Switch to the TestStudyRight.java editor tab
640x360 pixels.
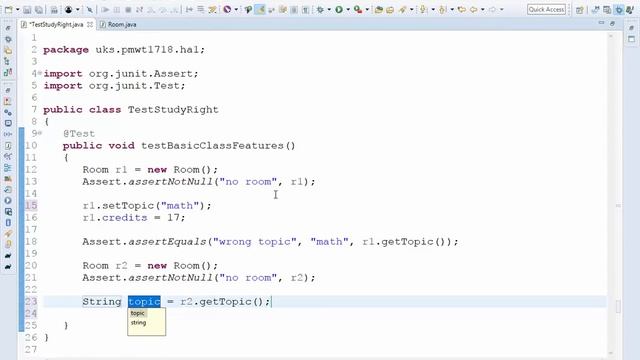pyautogui.click(x=56, y=25)
